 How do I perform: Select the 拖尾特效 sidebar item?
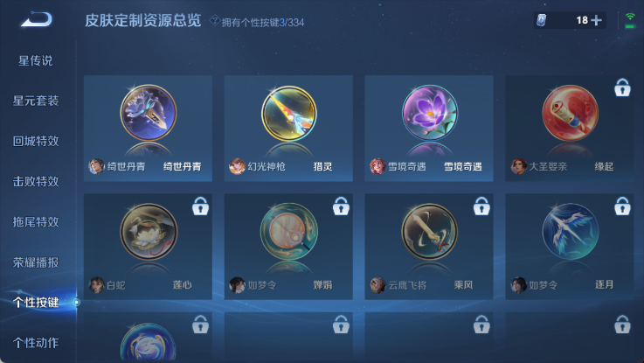[36, 222]
